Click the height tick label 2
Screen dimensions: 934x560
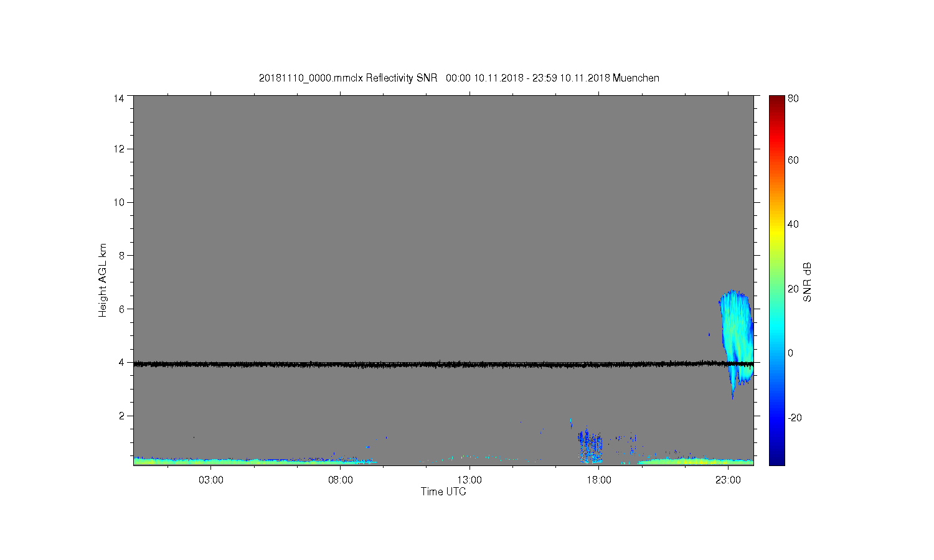pos(122,416)
